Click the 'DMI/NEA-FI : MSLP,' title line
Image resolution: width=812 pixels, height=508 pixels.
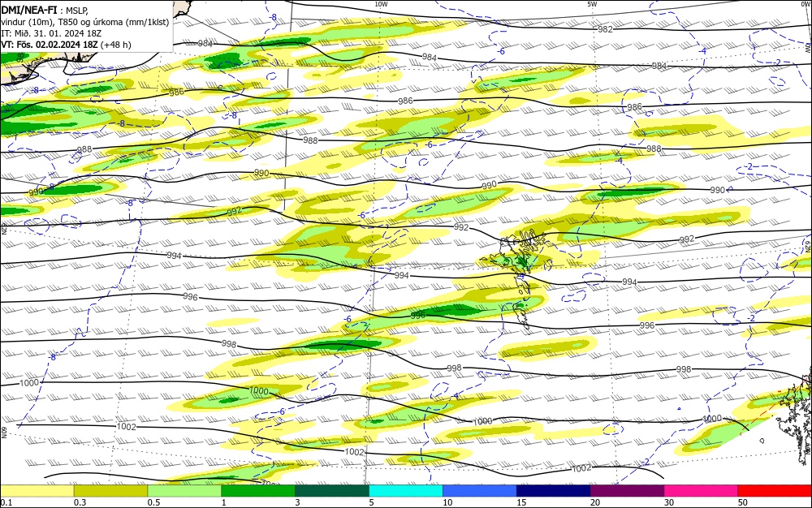coord(45,11)
